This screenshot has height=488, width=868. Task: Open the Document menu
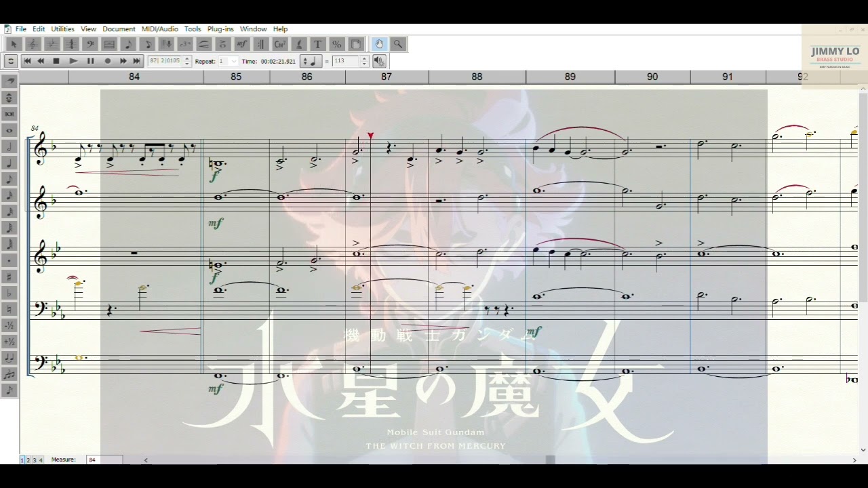point(119,29)
